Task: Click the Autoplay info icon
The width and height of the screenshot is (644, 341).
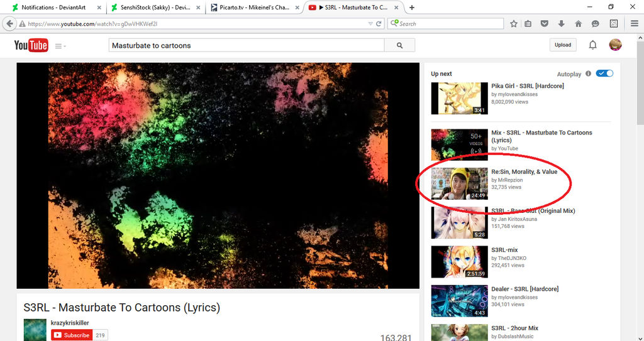Action: point(588,73)
